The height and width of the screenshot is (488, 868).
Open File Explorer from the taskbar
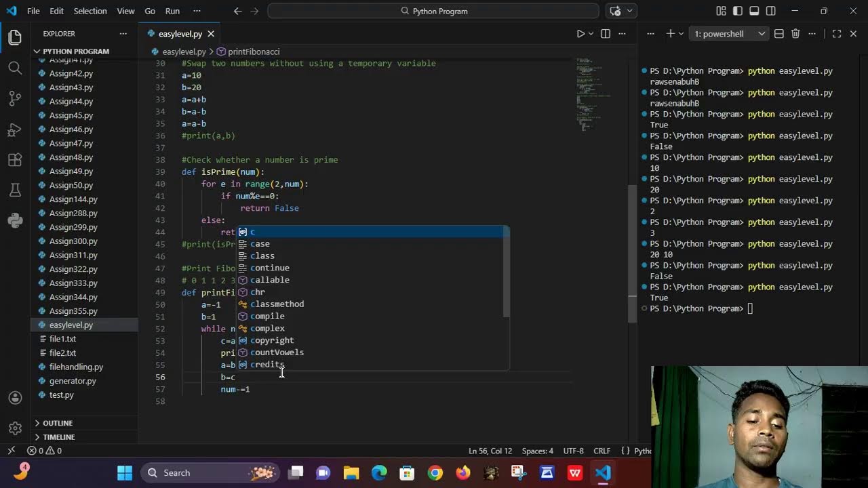click(x=351, y=473)
